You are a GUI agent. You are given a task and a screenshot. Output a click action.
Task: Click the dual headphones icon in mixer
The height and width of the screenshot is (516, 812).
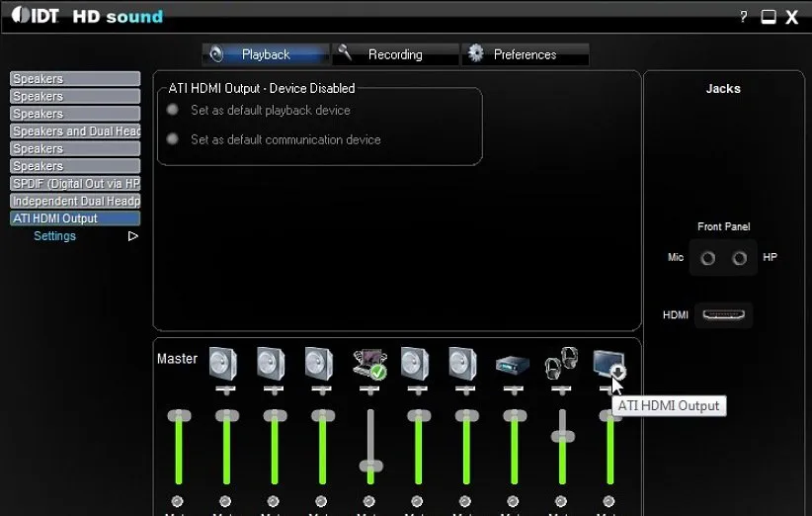[x=560, y=363]
